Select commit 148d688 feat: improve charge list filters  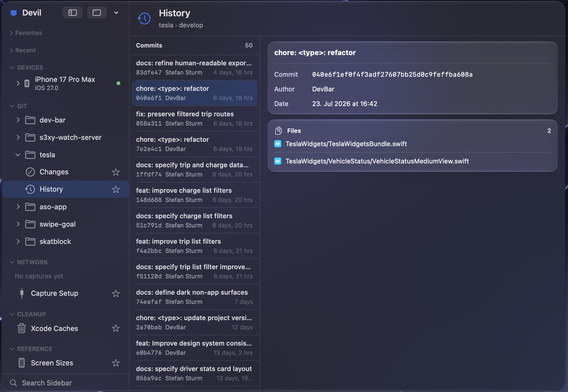pos(195,195)
